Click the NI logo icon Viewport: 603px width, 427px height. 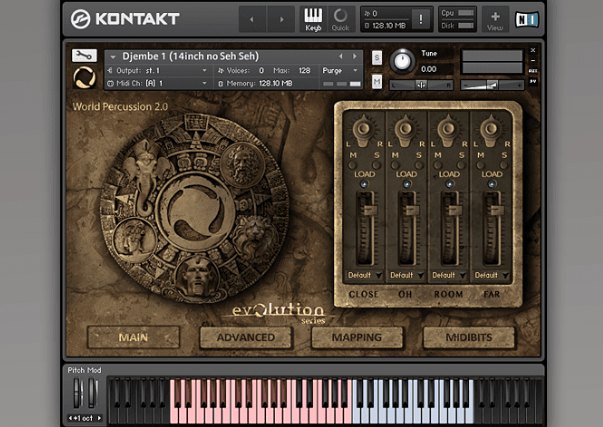click(526, 19)
